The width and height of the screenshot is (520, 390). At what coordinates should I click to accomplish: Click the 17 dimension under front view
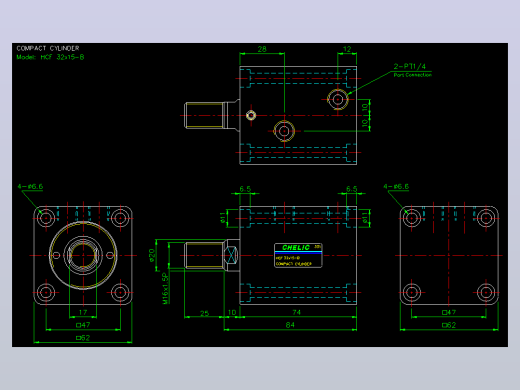click(x=83, y=312)
